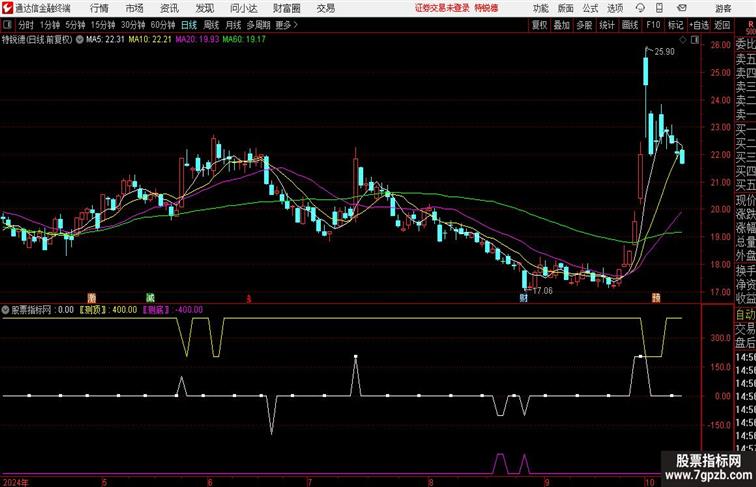Screen dimensions: 756x487
Task: Toggle the side panel icon at chart top-right
Action: [x=695, y=40]
